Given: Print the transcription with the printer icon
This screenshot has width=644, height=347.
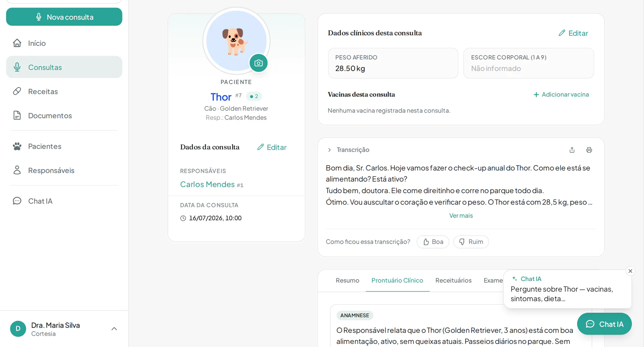Looking at the screenshot, I should tap(589, 150).
